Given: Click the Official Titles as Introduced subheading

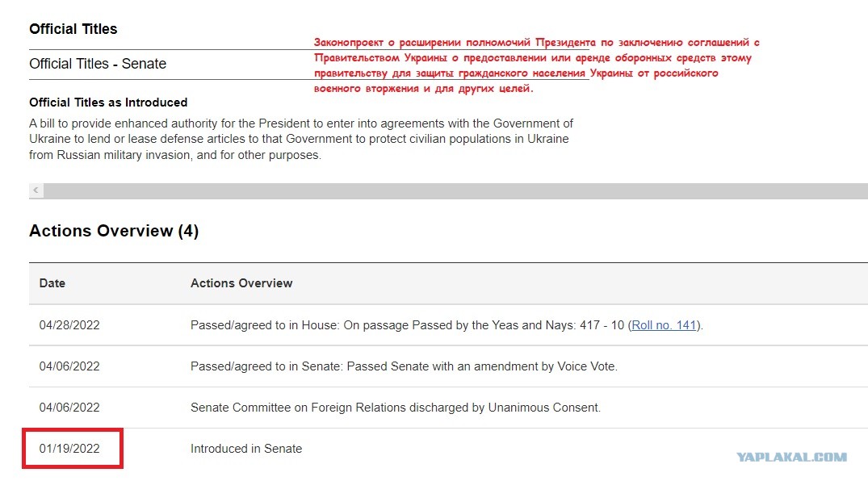Looking at the screenshot, I should 108,102.
